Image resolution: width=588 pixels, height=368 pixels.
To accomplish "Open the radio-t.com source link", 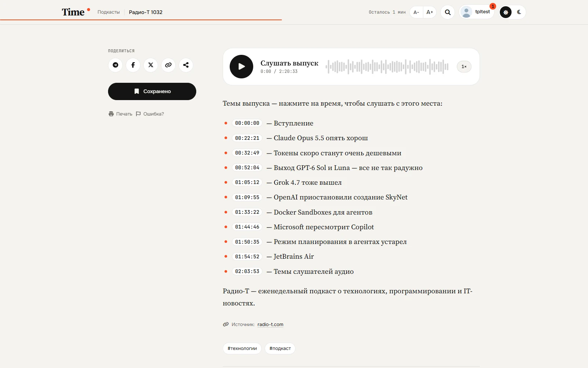I will [270, 325].
